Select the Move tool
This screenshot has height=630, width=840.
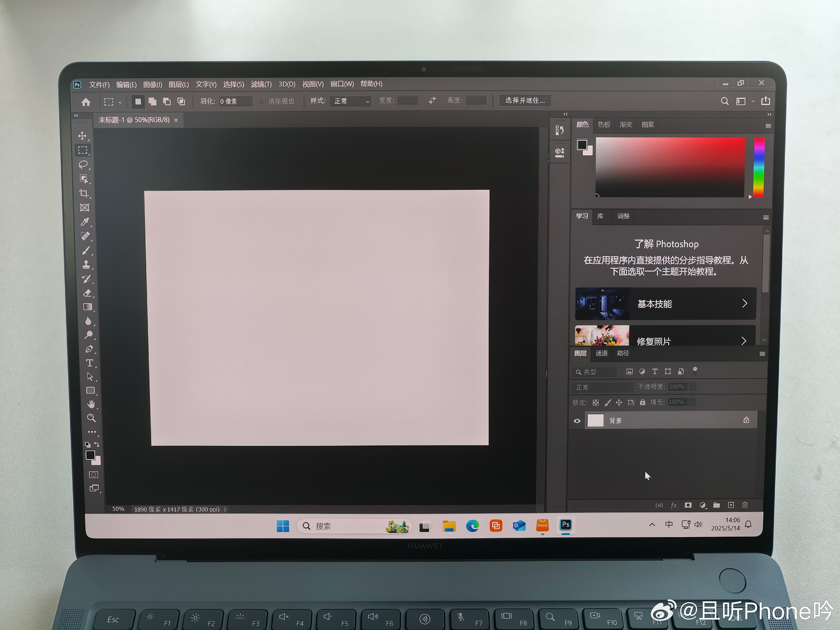[x=82, y=136]
